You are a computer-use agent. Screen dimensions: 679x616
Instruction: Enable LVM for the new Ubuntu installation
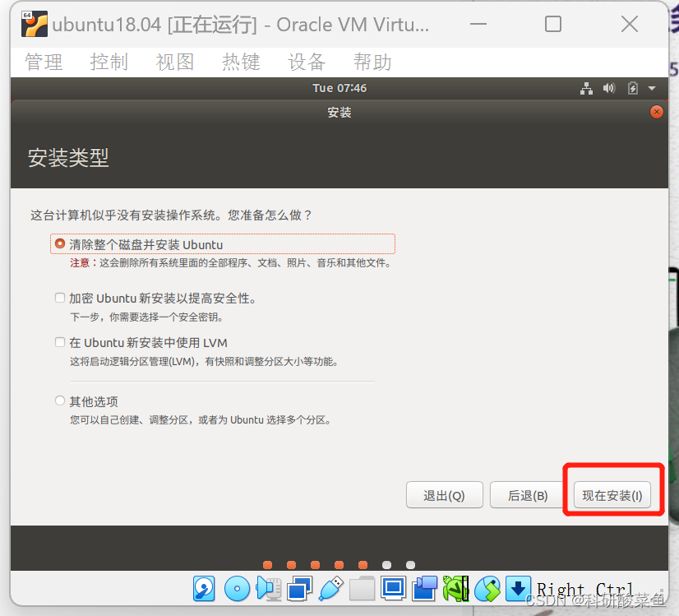click(59, 342)
